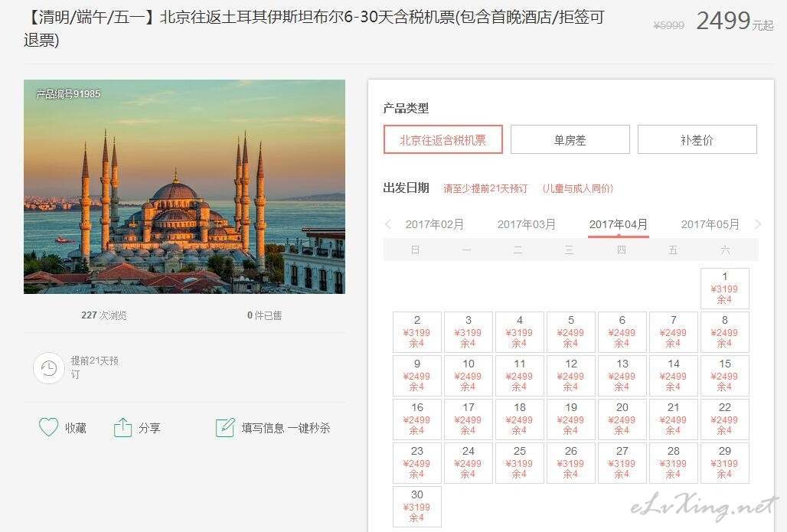Choose April 28 departure date
Screen dimensions: 787x532
pyautogui.click(x=674, y=463)
